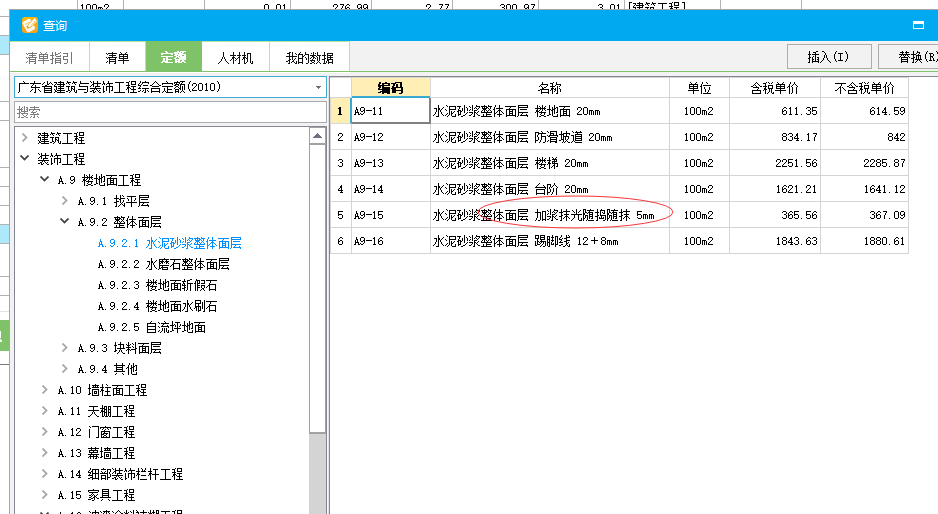This screenshot has width=938, height=514.
Task: Click the 替换(R) button
Action: [909, 57]
